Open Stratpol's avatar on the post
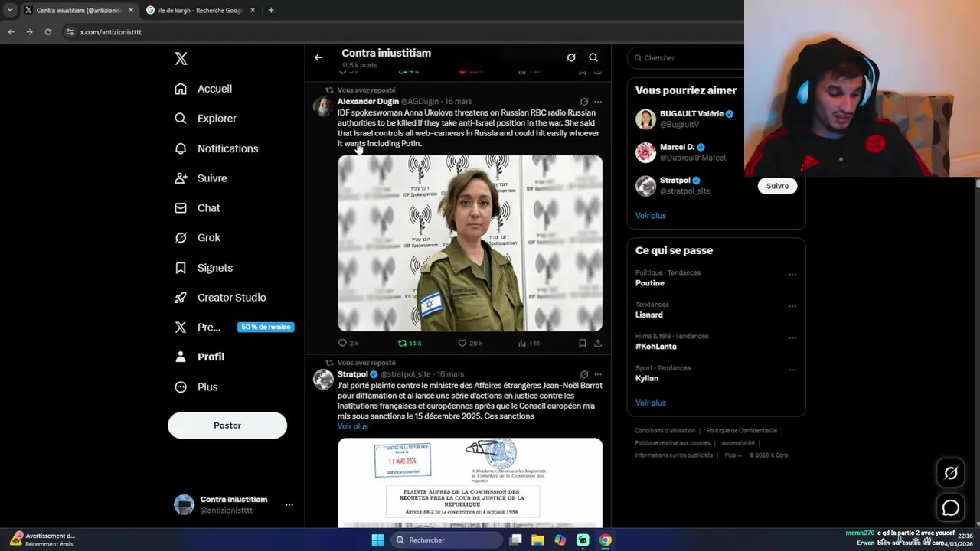Viewport: 980px width, 551px height. coord(323,379)
